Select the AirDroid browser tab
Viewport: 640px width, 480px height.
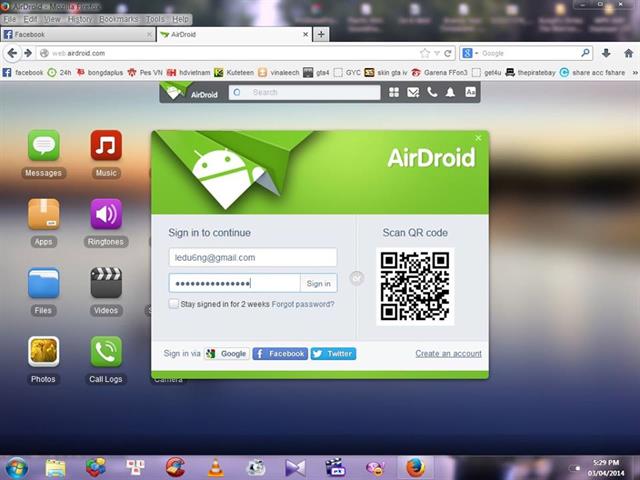coord(234,35)
